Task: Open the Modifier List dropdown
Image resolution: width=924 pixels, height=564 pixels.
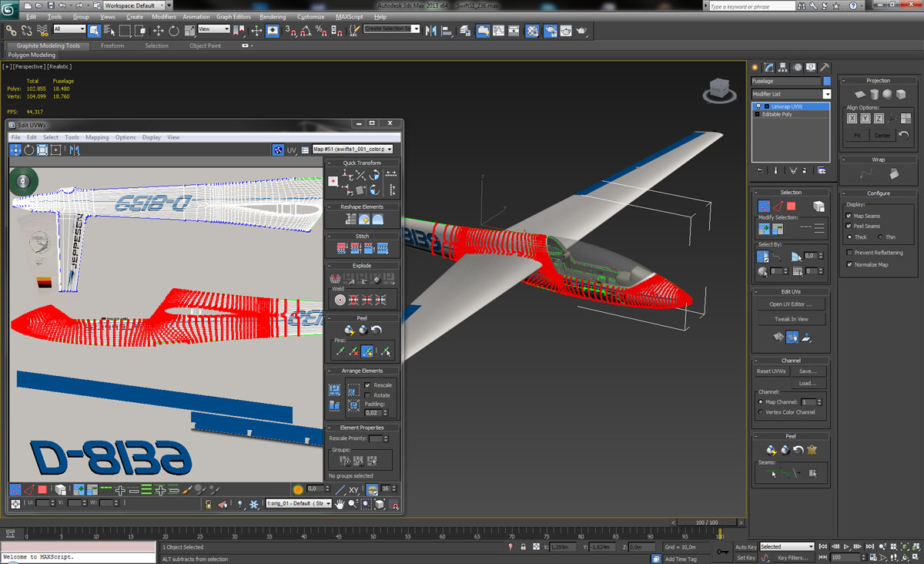Action: (826, 94)
